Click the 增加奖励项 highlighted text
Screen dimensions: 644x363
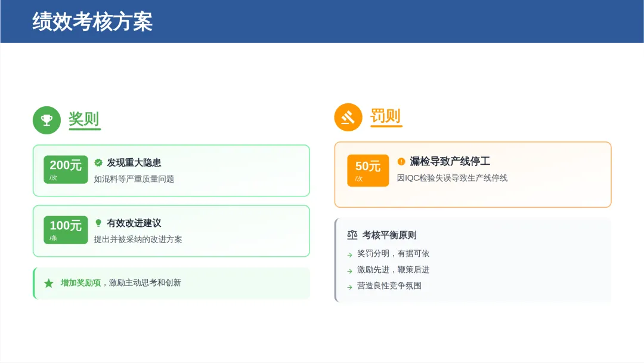[x=80, y=282]
